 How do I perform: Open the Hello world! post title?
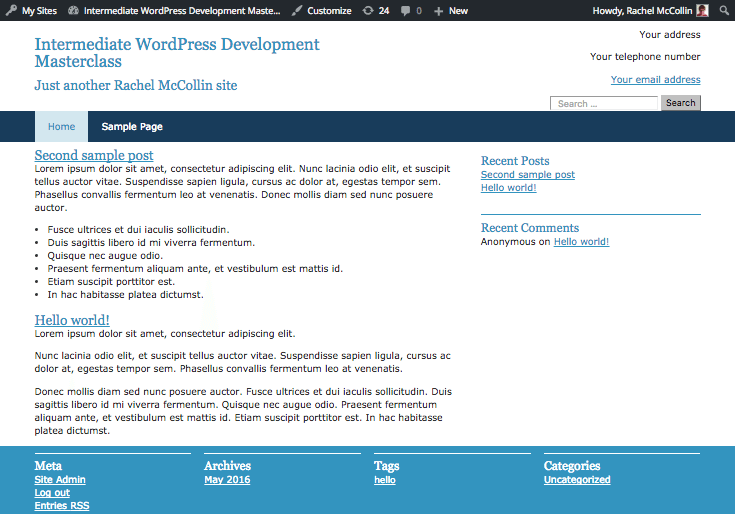72,320
